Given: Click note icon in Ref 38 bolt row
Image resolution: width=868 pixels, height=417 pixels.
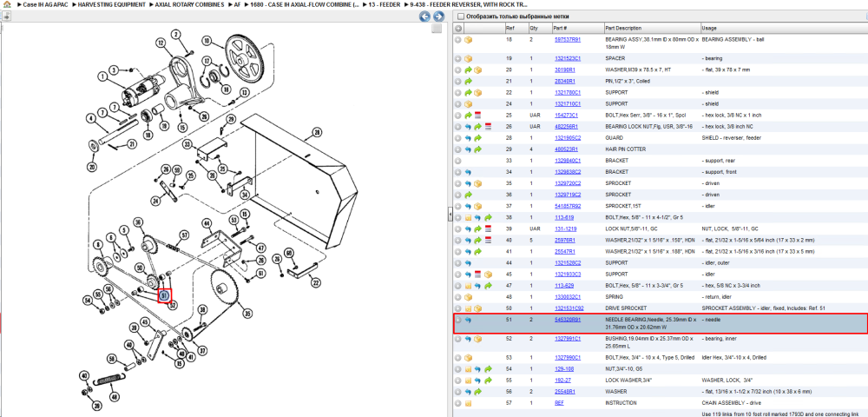Looking at the screenshot, I should coord(469,218).
